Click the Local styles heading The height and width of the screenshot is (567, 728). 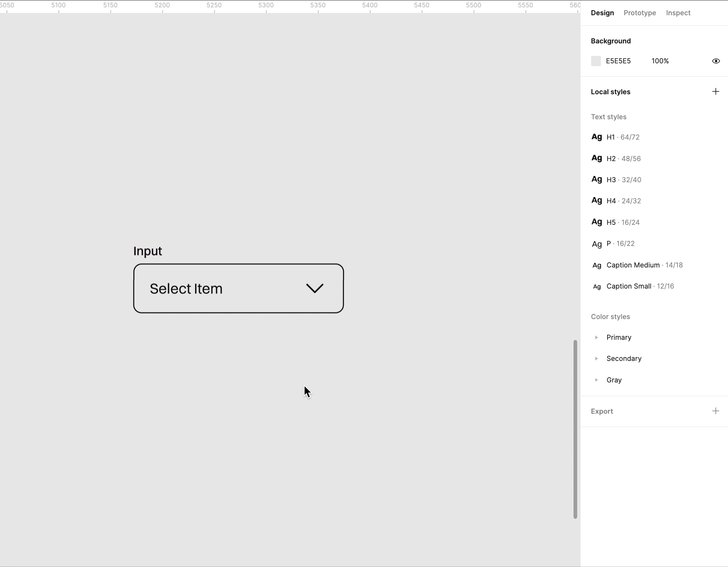click(610, 92)
